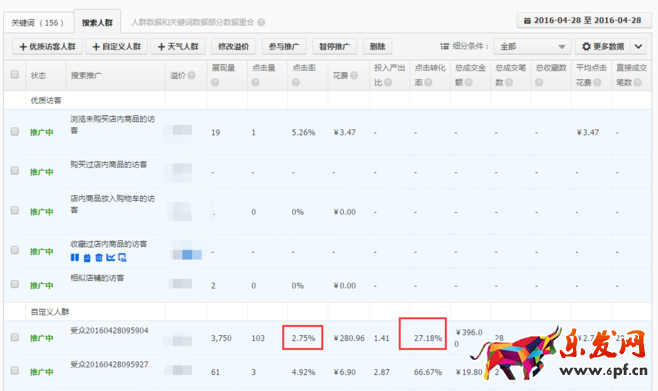Open the line chart icon under 收藏过店内商品的访客
658x391 pixels.
(x=110, y=257)
